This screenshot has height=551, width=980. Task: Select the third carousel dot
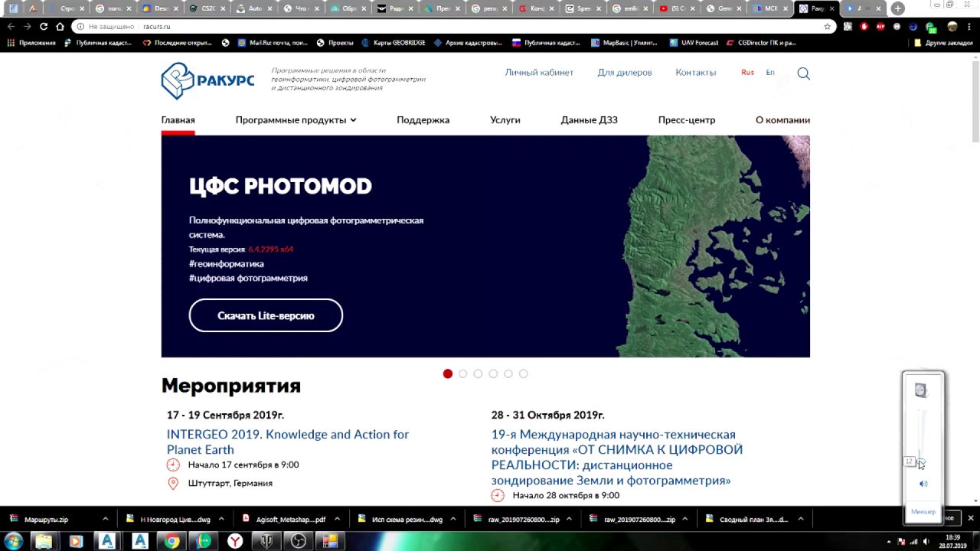point(478,373)
